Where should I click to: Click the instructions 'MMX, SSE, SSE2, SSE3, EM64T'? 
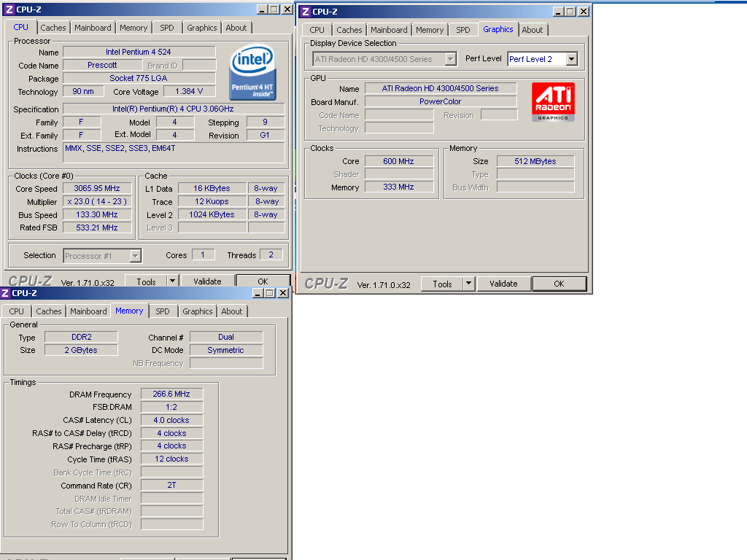(174, 153)
